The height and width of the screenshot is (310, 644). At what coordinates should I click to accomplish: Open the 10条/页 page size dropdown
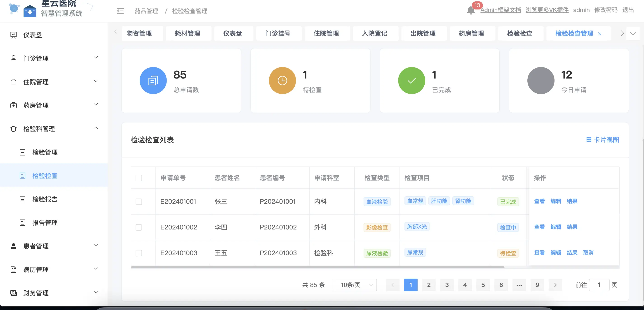tap(354, 285)
